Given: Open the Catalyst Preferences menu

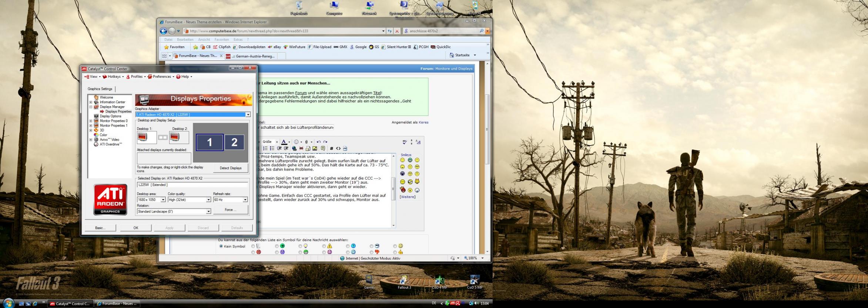Looking at the screenshot, I should pyautogui.click(x=161, y=77).
